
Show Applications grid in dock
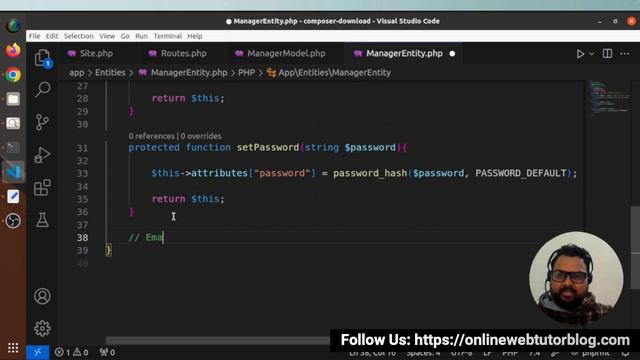tap(13, 348)
